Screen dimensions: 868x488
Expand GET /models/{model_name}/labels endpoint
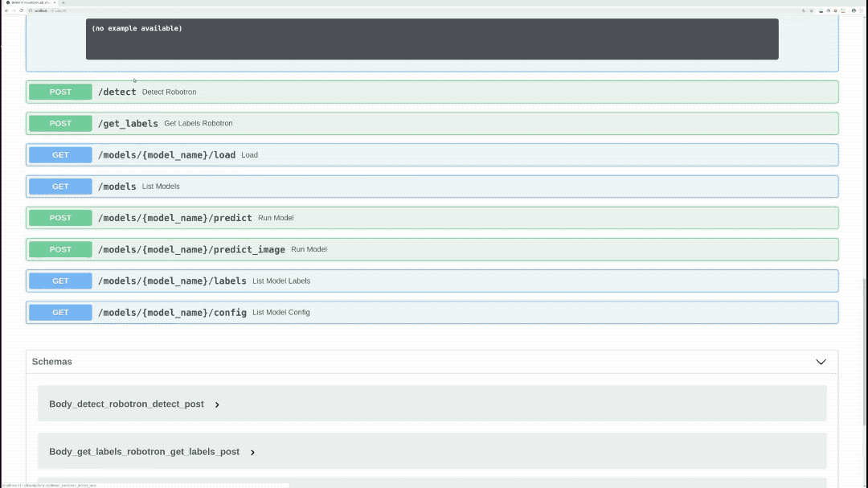tap(432, 281)
